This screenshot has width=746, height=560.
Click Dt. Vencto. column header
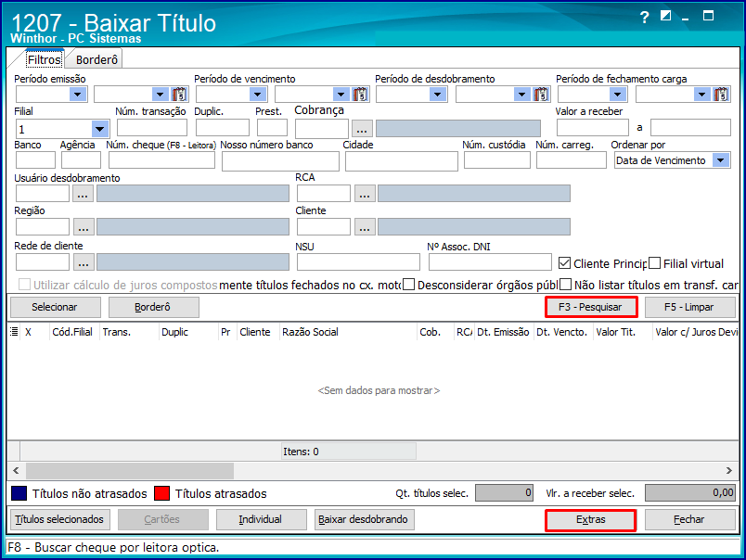562,332
